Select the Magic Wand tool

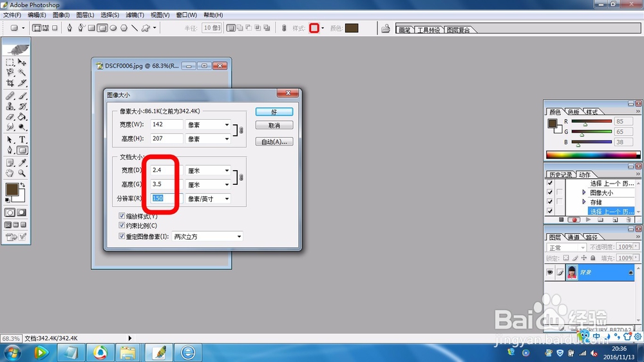(22, 73)
